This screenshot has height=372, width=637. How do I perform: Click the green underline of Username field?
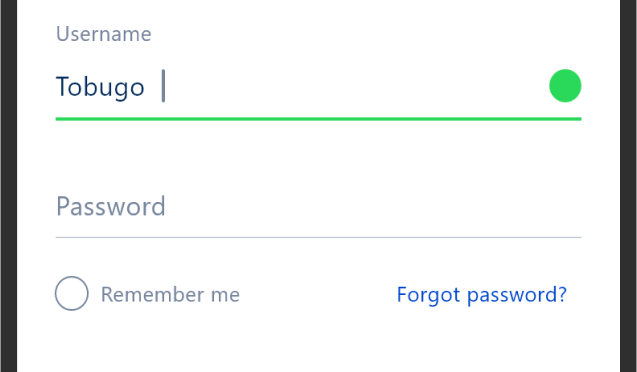point(318,119)
